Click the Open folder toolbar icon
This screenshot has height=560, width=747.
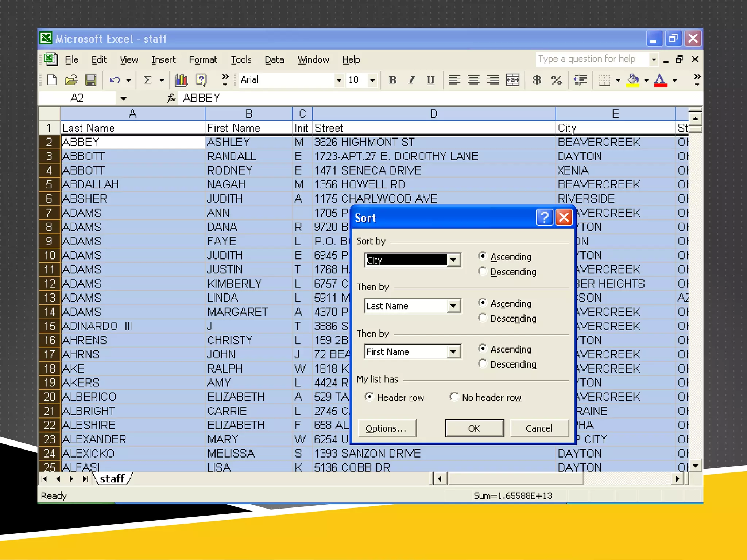click(71, 80)
